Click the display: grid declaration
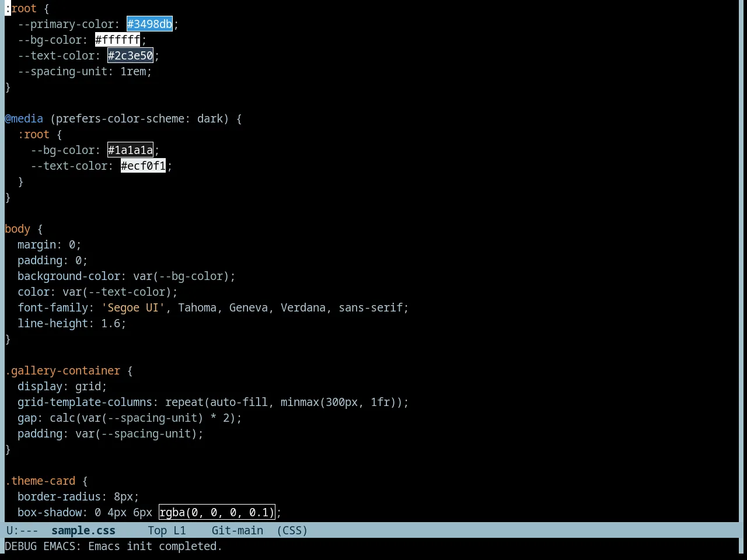Image resolution: width=747 pixels, height=560 pixels. coord(62,386)
